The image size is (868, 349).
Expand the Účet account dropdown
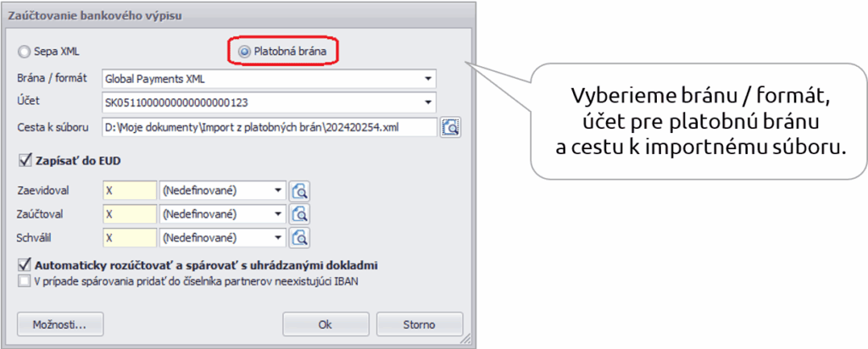429,102
